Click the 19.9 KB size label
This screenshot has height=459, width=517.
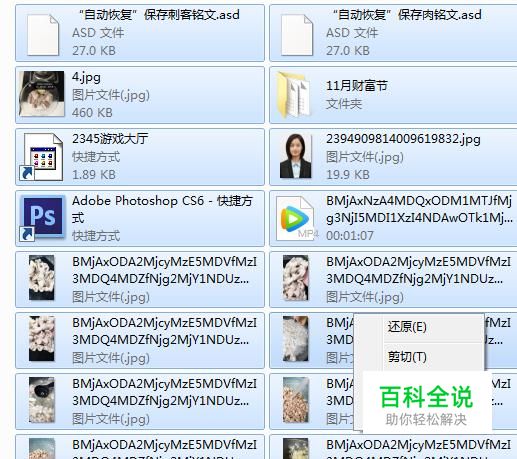(348, 175)
